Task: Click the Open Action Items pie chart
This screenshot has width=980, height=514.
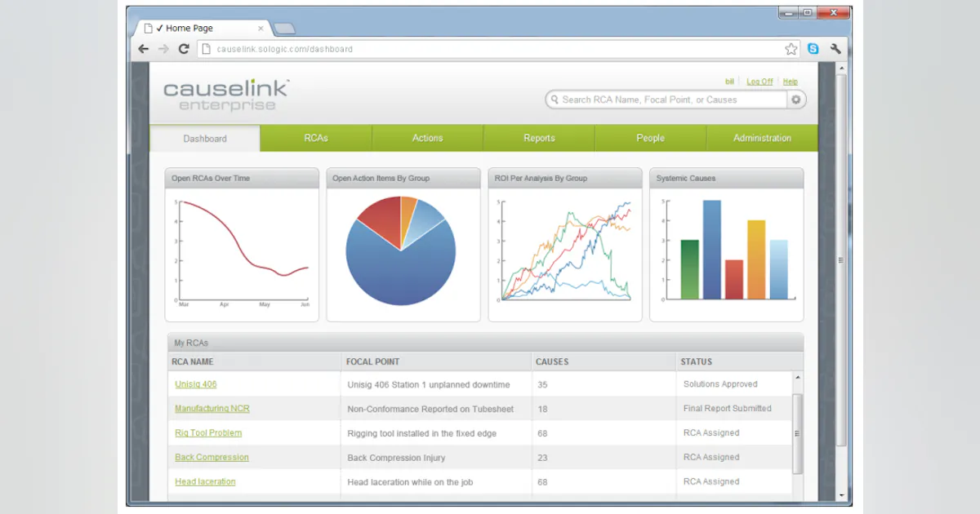Action: coord(401,250)
